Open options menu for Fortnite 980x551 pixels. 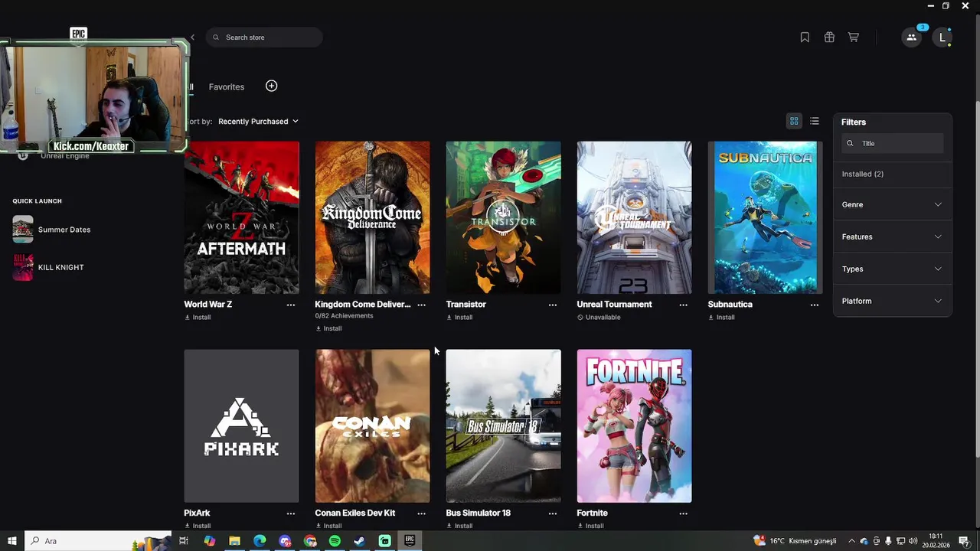click(x=684, y=514)
